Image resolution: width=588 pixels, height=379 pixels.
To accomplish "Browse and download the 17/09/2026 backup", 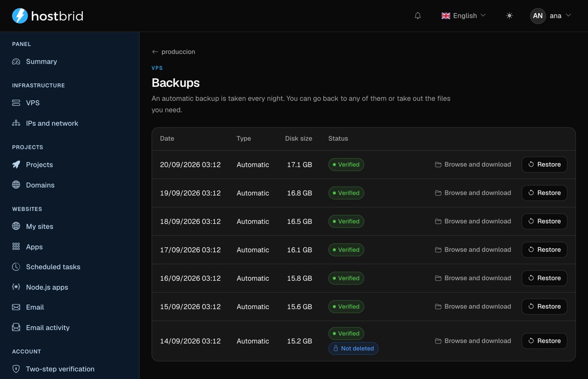I will tap(473, 249).
